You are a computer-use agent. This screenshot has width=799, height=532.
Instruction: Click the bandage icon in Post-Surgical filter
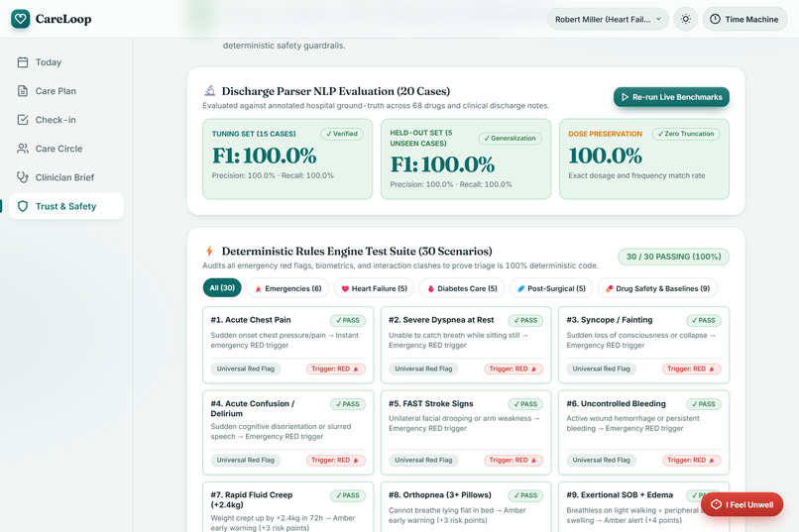[x=520, y=288]
